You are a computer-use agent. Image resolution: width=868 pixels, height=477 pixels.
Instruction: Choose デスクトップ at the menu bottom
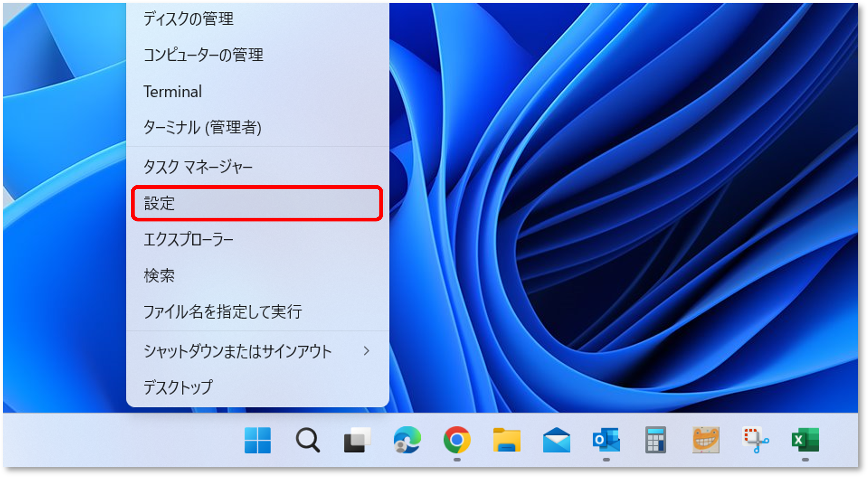(257, 387)
